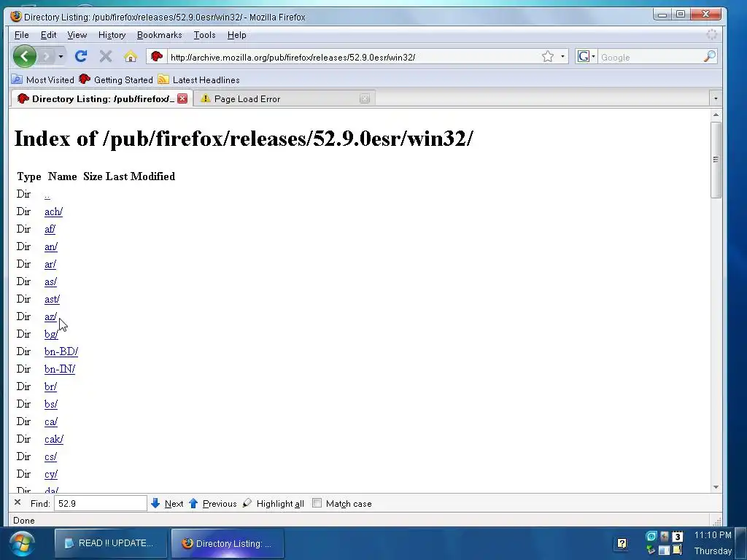
Task: Open the bn-IN/ directory link
Action: (60, 369)
